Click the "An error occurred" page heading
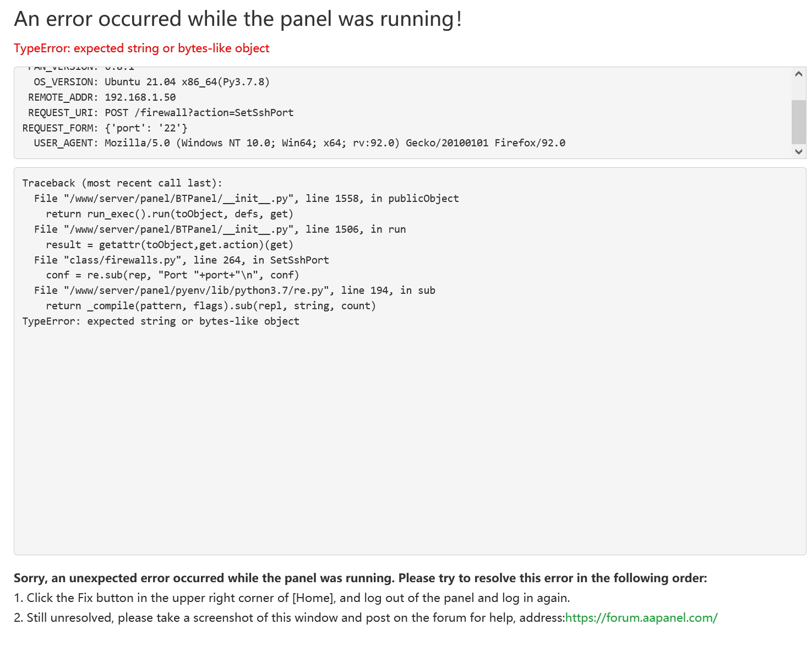The width and height of the screenshot is (812, 646). click(238, 19)
